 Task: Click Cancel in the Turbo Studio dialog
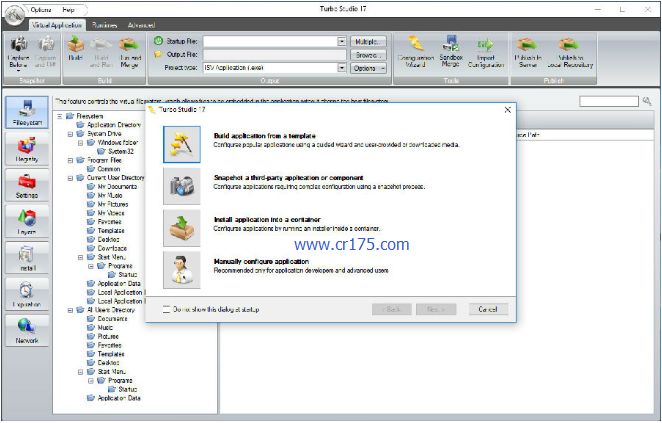point(488,309)
